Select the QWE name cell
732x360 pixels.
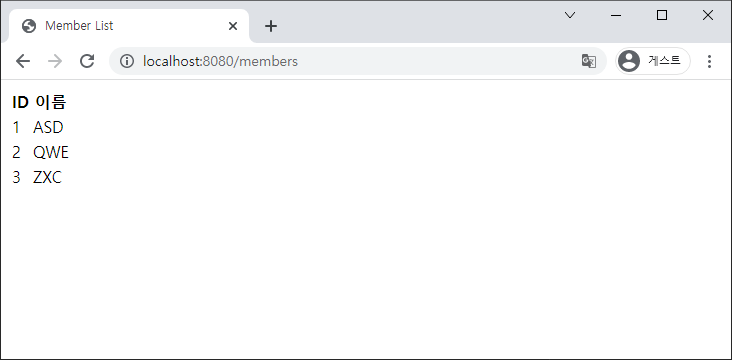pyautogui.click(x=51, y=152)
